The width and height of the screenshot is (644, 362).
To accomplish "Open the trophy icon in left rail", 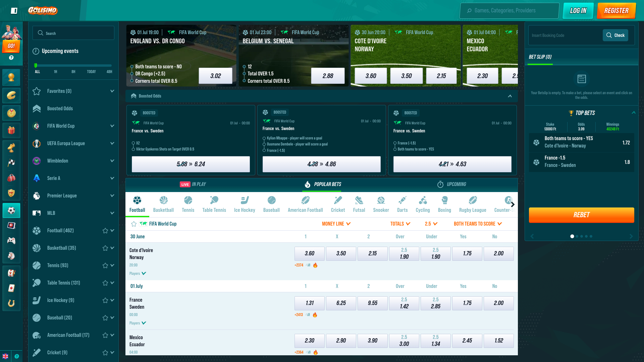I will pyautogui.click(x=11, y=78).
